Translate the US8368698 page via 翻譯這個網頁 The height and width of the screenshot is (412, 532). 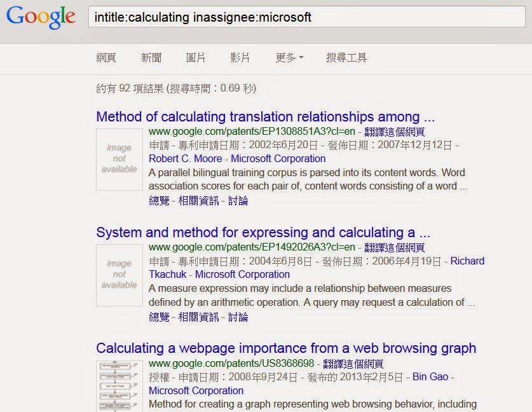coord(353,364)
